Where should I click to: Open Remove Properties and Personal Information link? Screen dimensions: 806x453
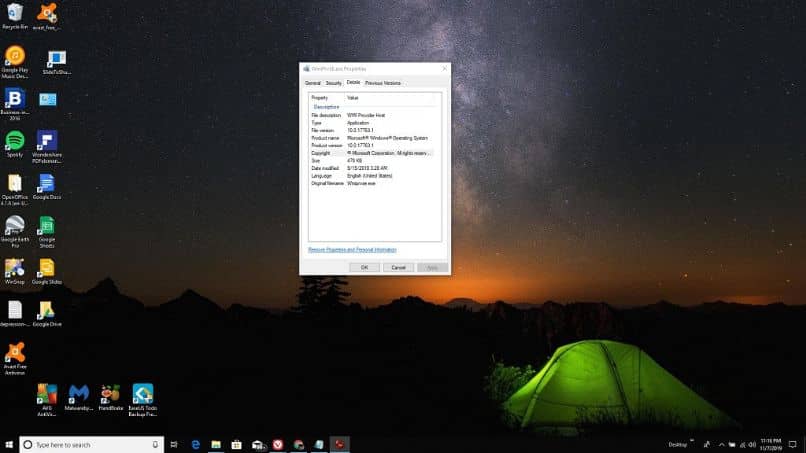pyautogui.click(x=352, y=250)
